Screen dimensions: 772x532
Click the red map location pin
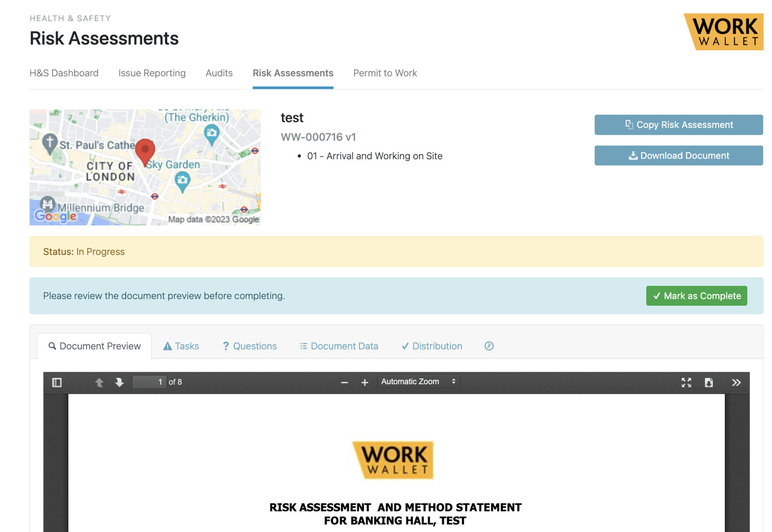click(145, 151)
